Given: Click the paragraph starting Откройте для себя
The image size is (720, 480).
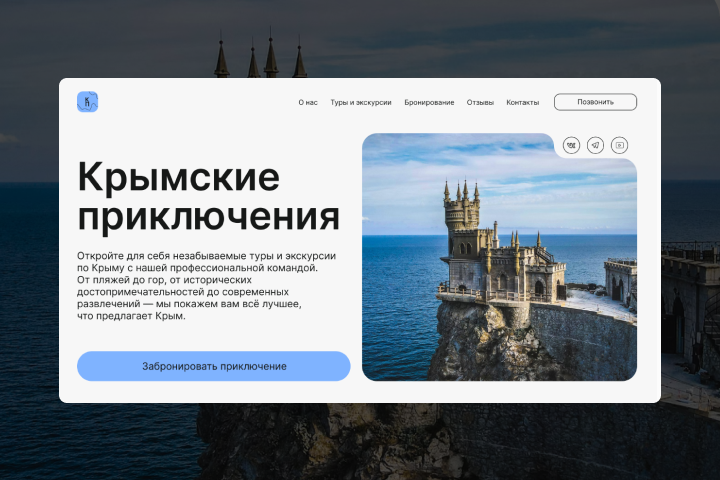Looking at the screenshot, I should (206, 286).
